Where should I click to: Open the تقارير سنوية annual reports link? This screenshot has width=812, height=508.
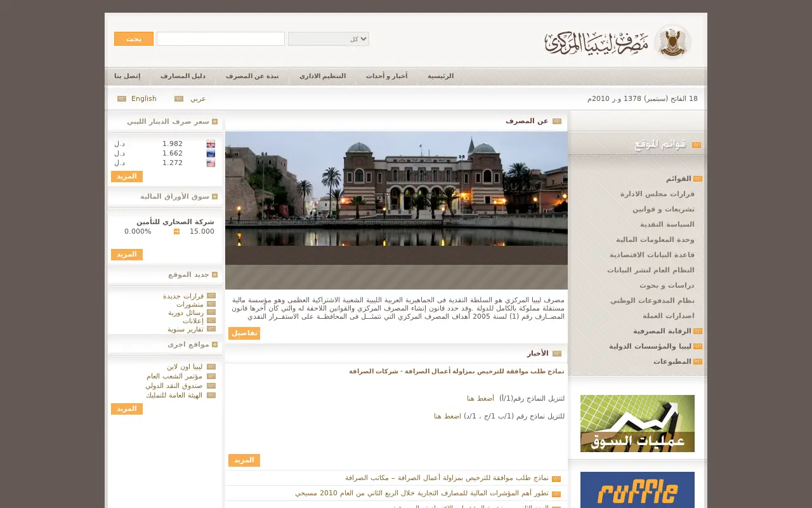point(185,329)
